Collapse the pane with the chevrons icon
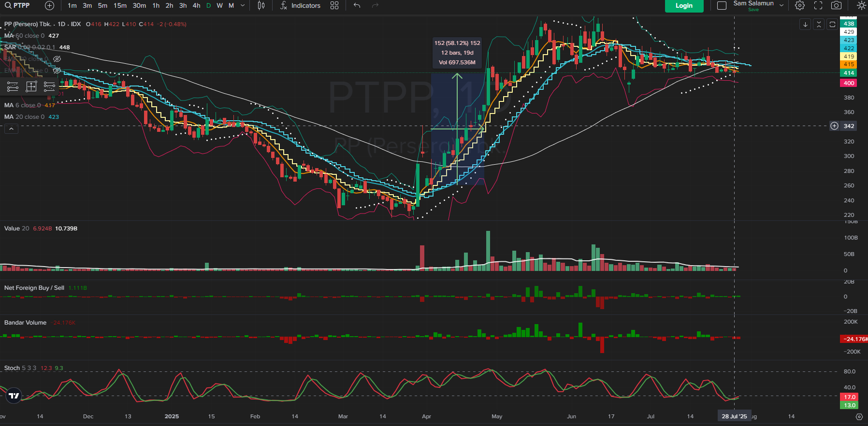The image size is (868, 426). pos(819,24)
